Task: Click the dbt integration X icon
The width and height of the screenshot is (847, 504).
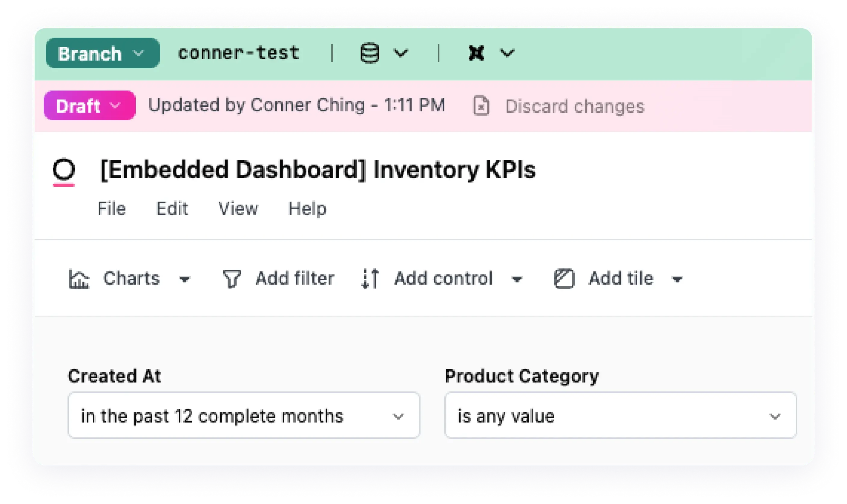Action: pos(476,53)
